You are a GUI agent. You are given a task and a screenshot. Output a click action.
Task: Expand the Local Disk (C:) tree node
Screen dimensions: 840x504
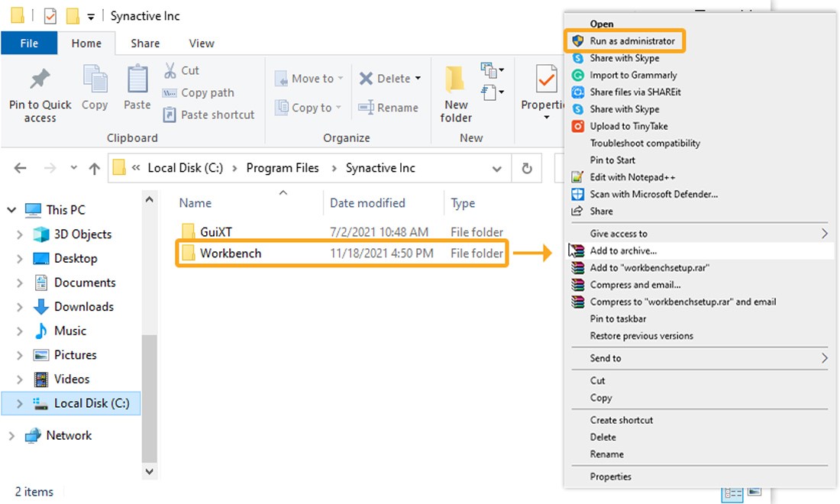[x=20, y=403]
